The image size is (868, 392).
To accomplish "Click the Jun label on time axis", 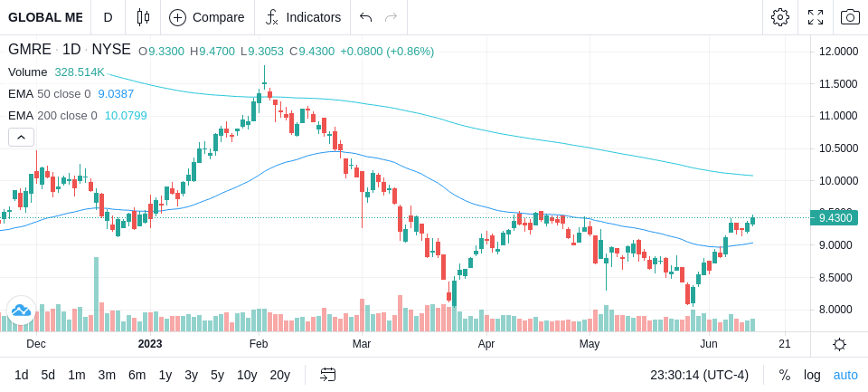I will [709, 344].
